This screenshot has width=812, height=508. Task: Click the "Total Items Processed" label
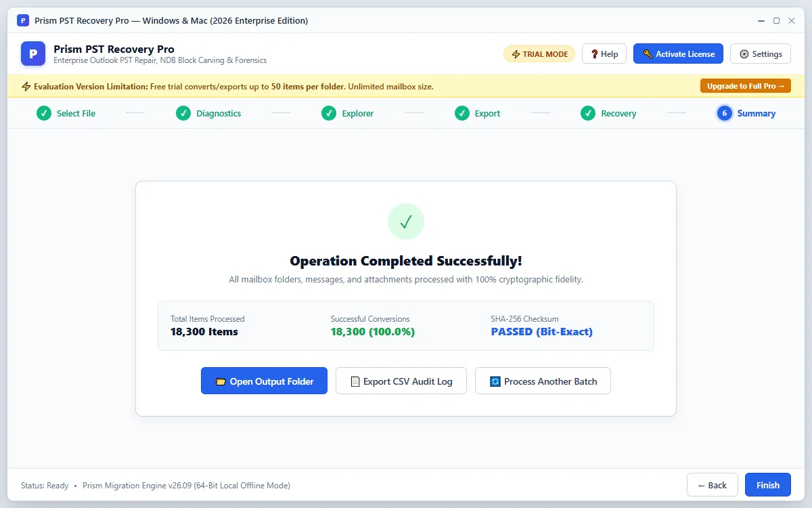[x=208, y=319]
